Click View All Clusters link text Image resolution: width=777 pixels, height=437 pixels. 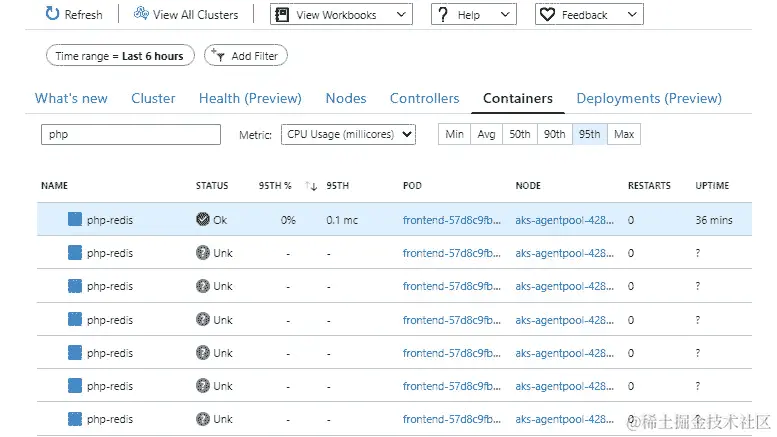(x=195, y=15)
